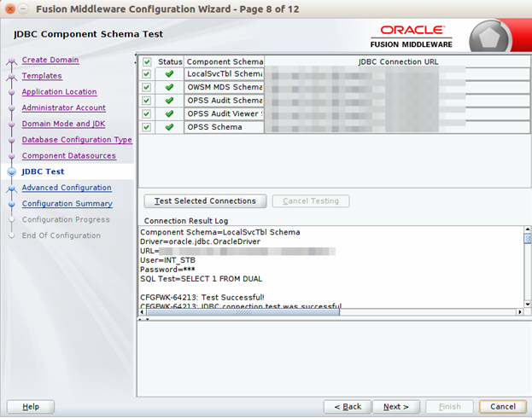Image resolution: width=532 pixels, height=418 pixels.
Task: Click the Component Schema column header
Action: [x=225, y=61]
